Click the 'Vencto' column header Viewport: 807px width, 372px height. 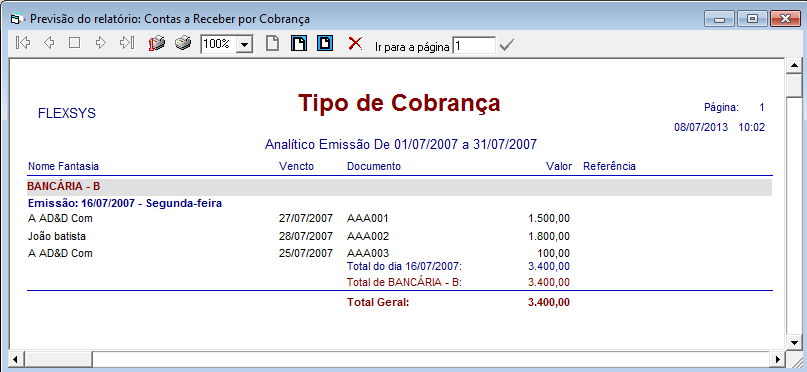click(296, 166)
